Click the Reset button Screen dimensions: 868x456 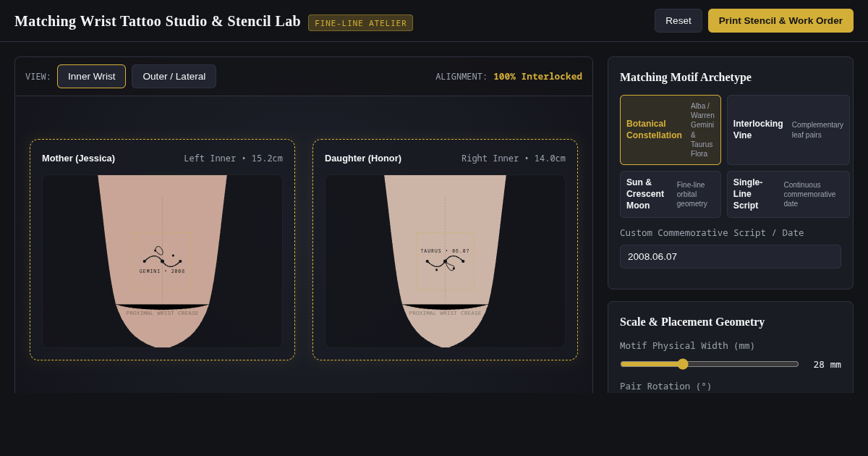click(678, 20)
